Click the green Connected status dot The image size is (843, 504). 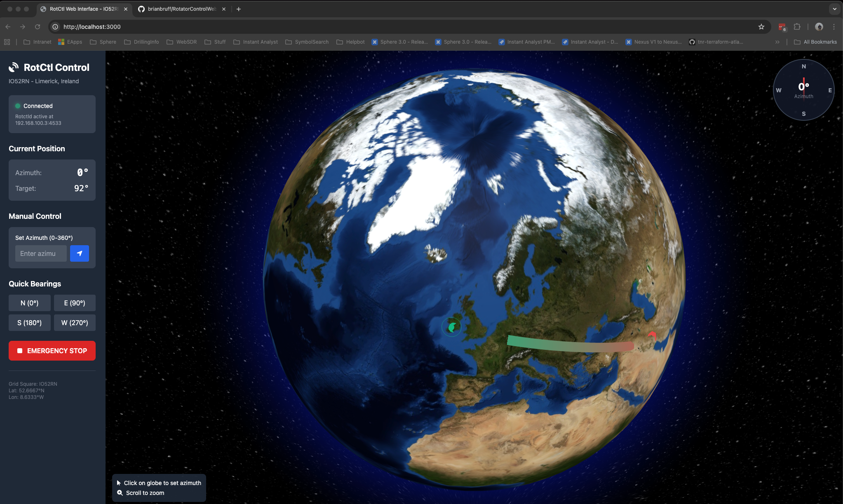[18, 106]
